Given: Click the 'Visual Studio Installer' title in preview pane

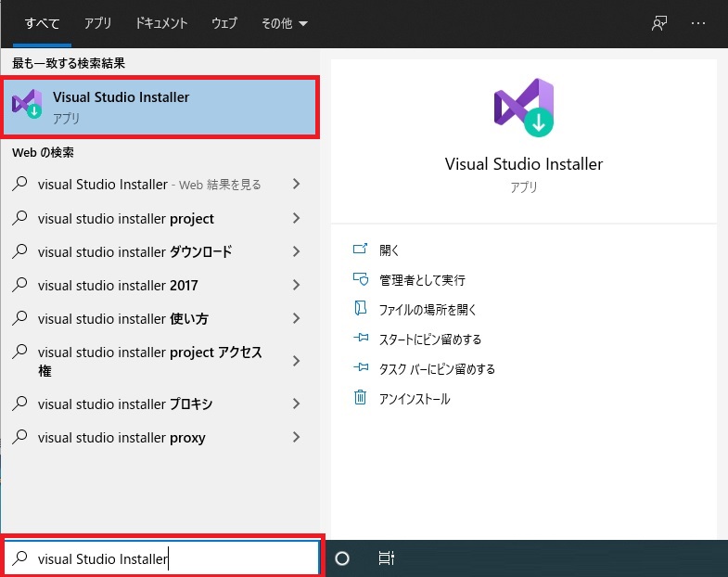Looking at the screenshot, I should point(524,164).
